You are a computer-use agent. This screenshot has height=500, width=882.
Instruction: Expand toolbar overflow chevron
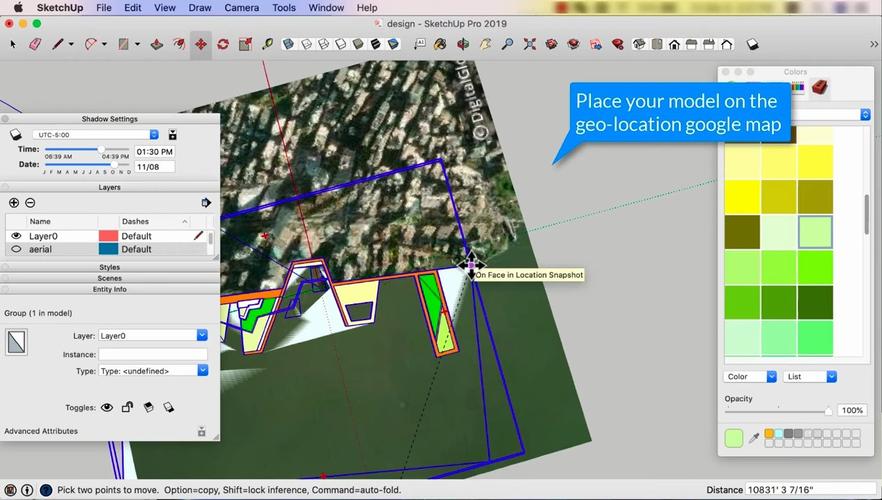pos(874,44)
